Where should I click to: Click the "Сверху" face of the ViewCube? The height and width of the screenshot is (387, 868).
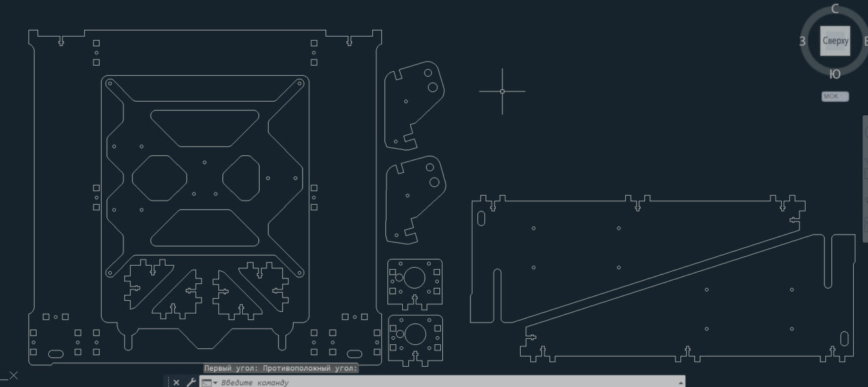pyautogui.click(x=835, y=41)
